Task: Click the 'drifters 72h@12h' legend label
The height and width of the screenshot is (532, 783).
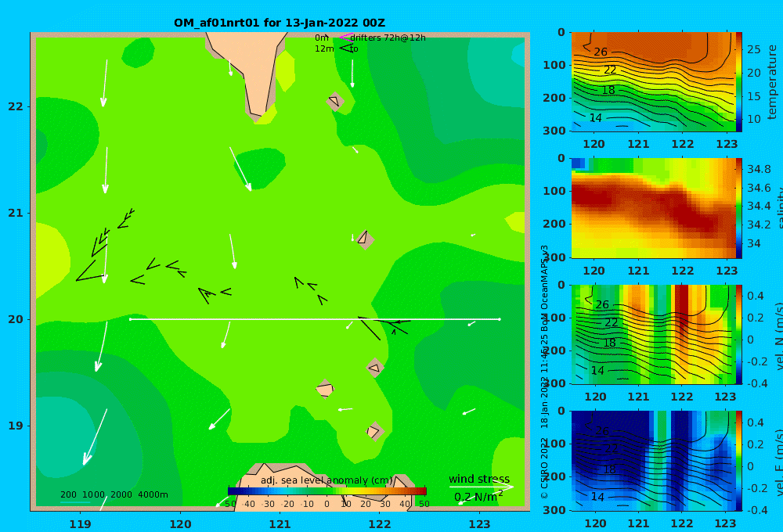Action: [388, 38]
